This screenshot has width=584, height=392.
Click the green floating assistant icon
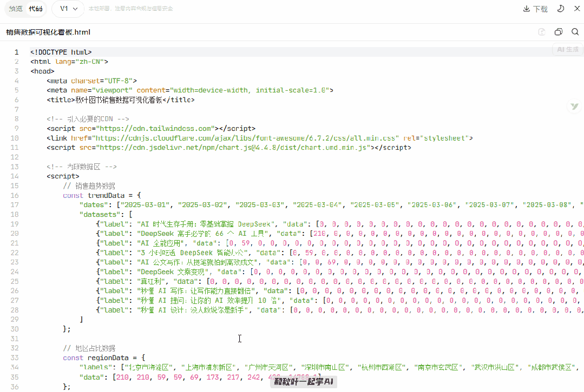pos(575,107)
